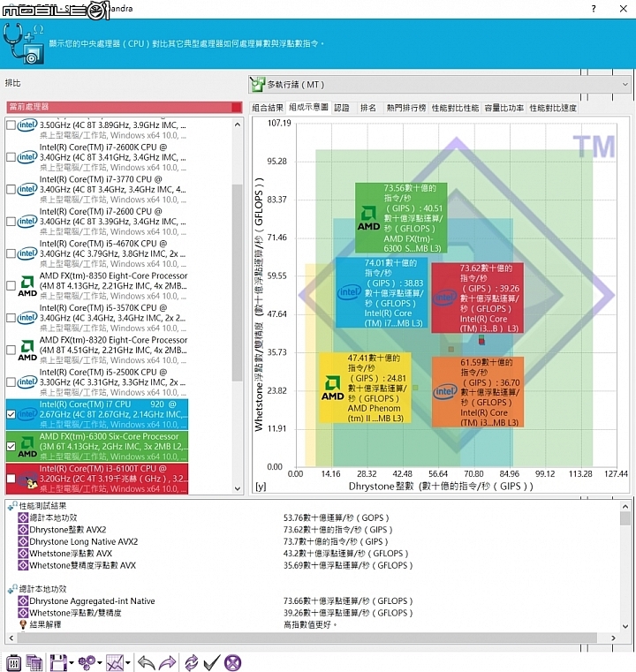Check the Core i7-2600 CPU checkbox
This screenshot has width=636, height=672.
tap(11, 222)
